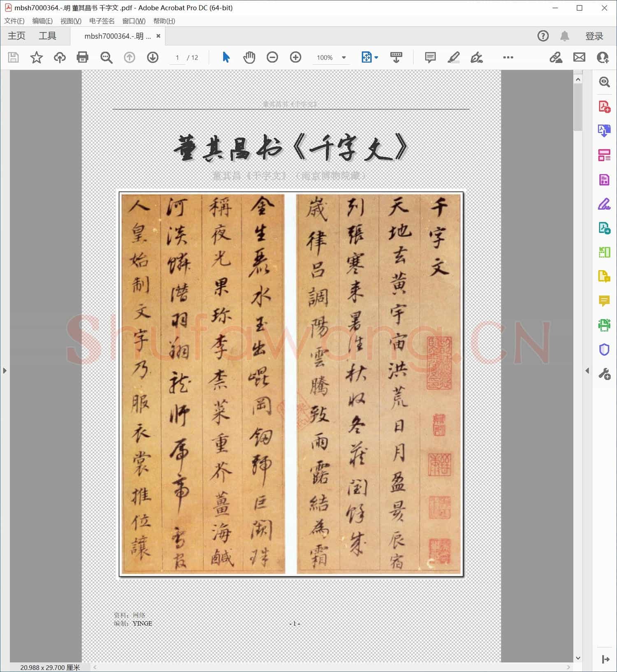617x672 pixels.
Task: Open the 编辑(E) menu
Action: [x=42, y=21]
